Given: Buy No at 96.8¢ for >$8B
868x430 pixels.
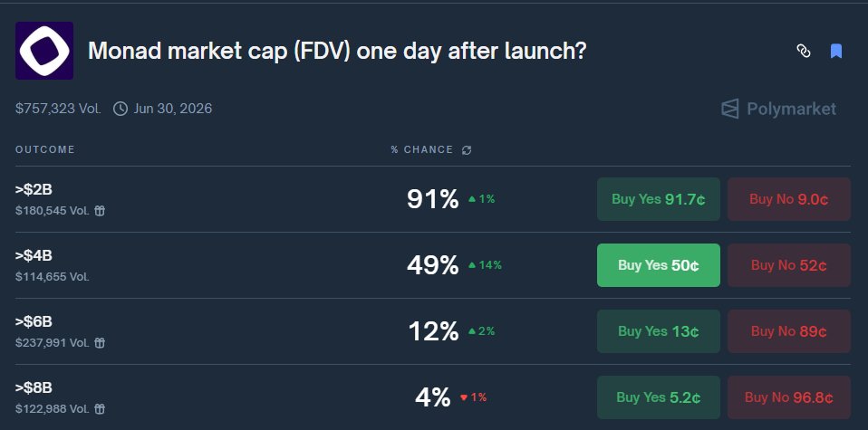Looking at the screenshot, I should (788, 397).
